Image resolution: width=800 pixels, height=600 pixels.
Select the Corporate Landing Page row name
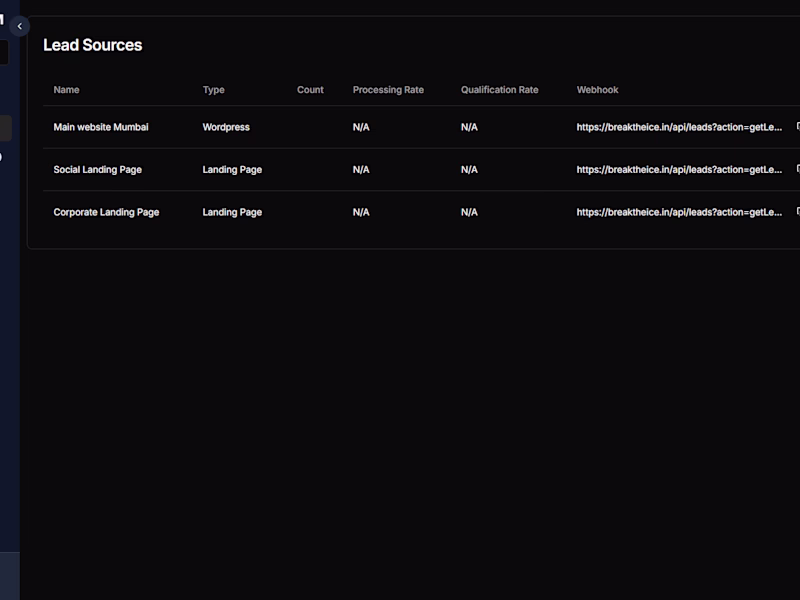point(106,212)
